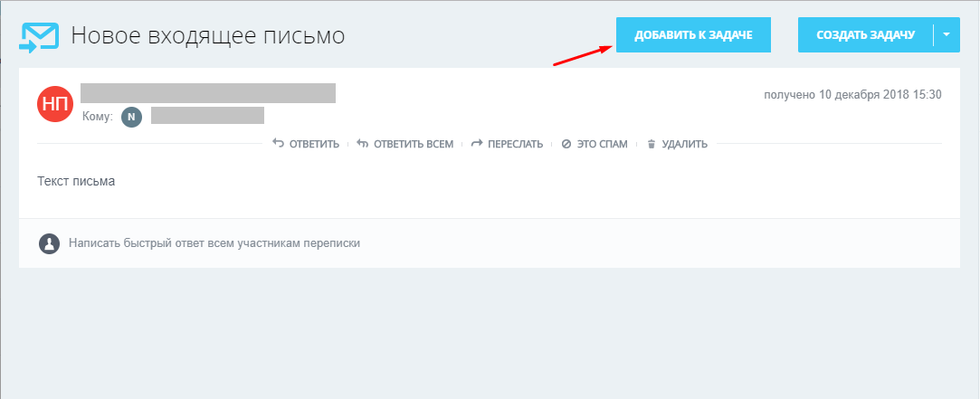This screenshot has height=399, width=980.
Task: Click the spam circle-slash icon
Action: click(566, 145)
